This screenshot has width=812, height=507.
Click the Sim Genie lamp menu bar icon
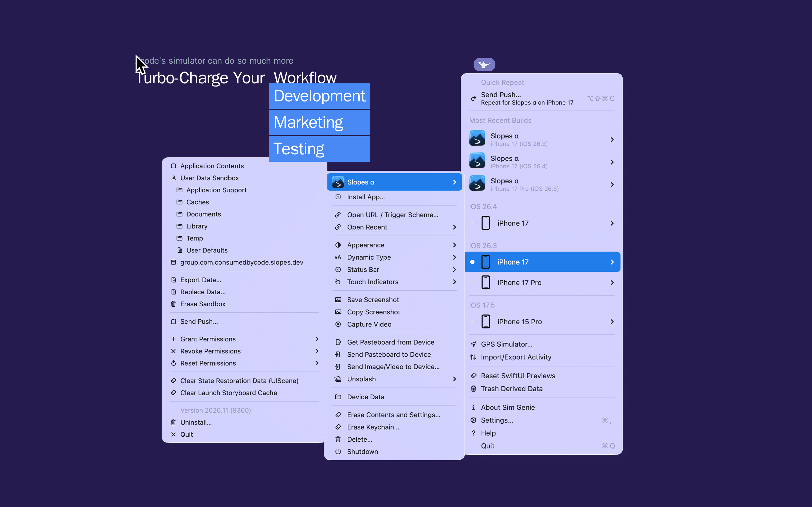tap(484, 65)
